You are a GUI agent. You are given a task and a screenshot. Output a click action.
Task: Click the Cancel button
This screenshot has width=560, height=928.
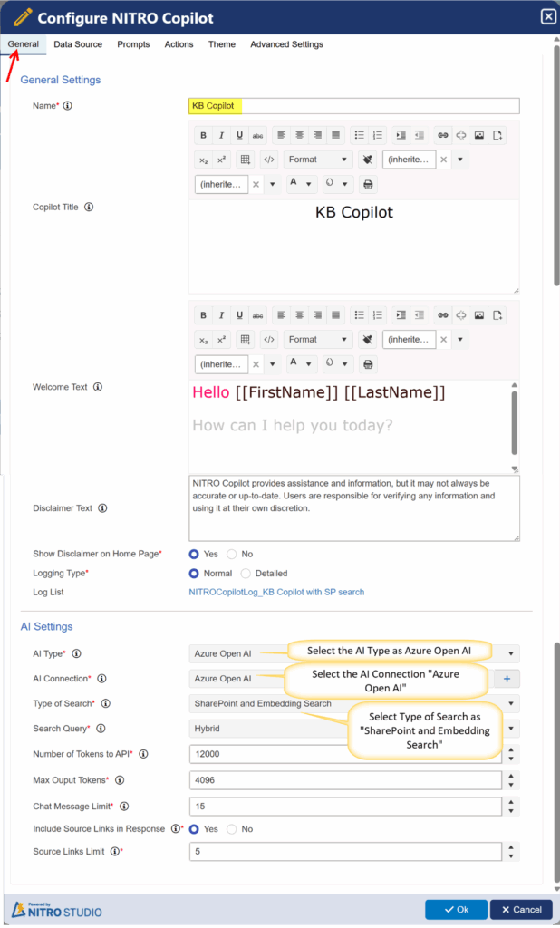pyautogui.click(x=521, y=910)
